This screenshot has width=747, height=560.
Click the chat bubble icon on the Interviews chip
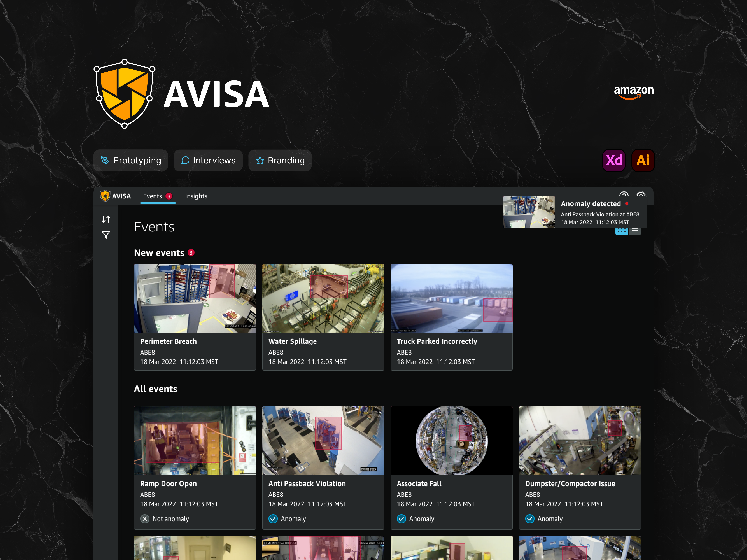point(185,161)
